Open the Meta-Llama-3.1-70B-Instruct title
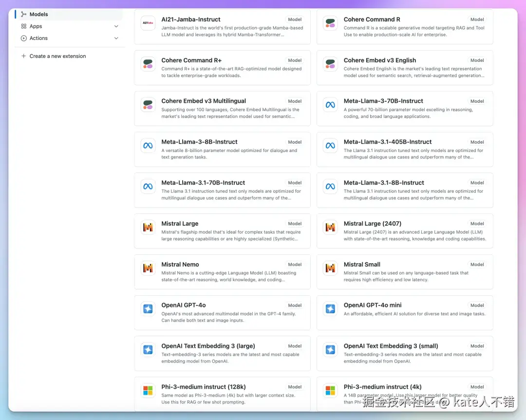Image resolution: width=526 pixels, height=420 pixels. click(203, 183)
